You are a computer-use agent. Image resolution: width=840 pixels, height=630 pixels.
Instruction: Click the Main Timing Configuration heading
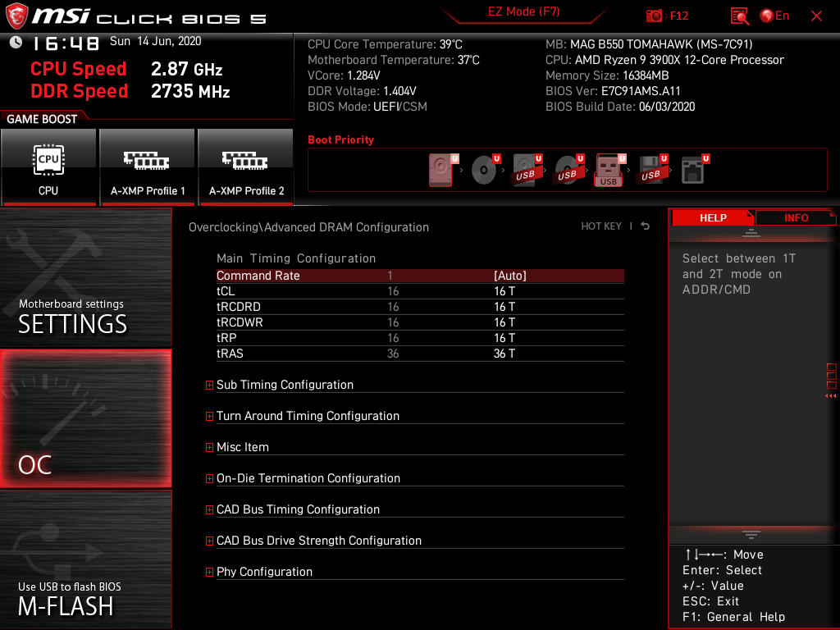pyautogui.click(x=295, y=258)
